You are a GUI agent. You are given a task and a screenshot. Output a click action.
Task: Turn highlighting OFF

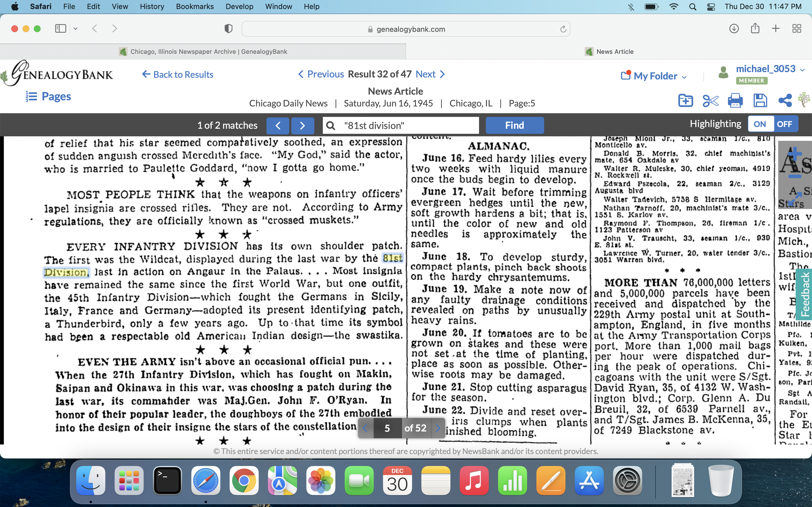(x=784, y=124)
